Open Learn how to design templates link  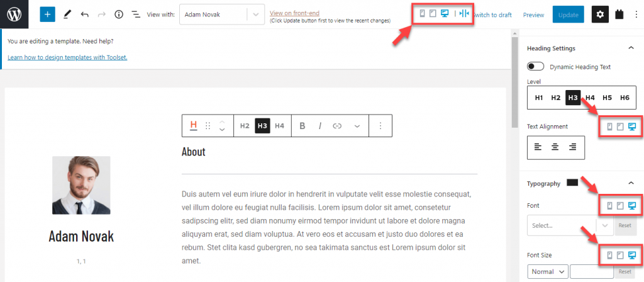pos(67,57)
